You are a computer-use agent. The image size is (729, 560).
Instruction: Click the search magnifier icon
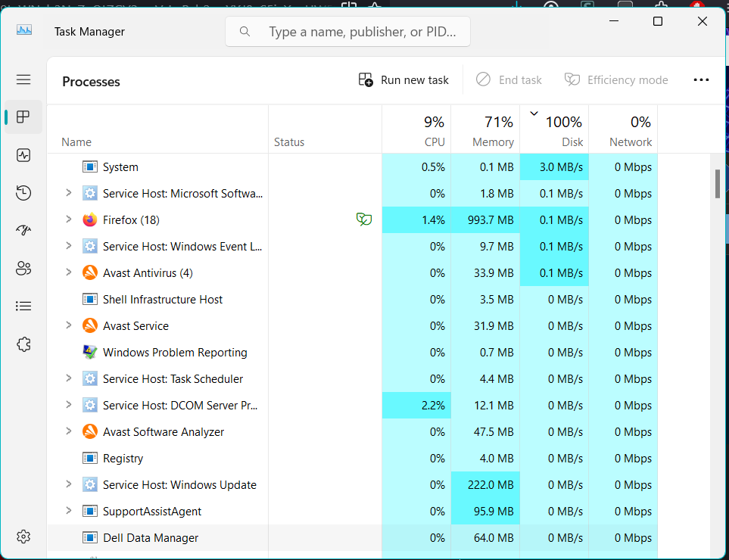[x=245, y=32]
